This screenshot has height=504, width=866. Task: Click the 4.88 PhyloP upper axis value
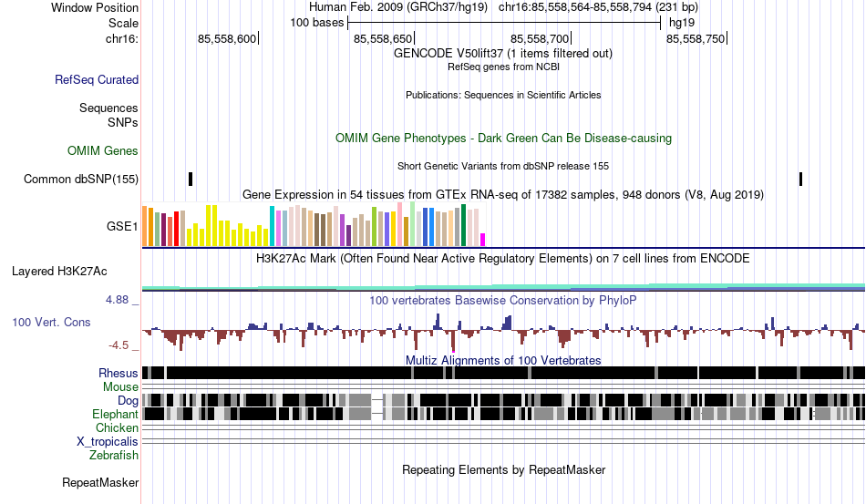tap(117, 300)
